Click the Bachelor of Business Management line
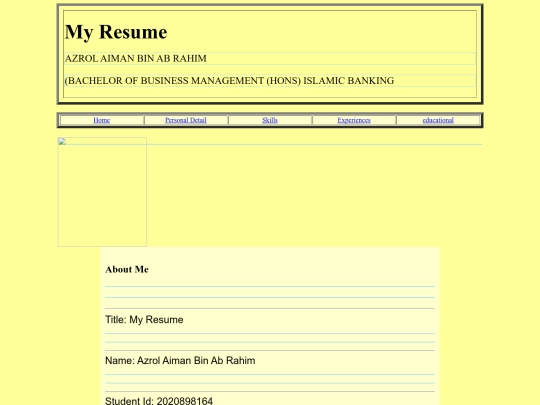540x405 pixels. tap(229, 81)
